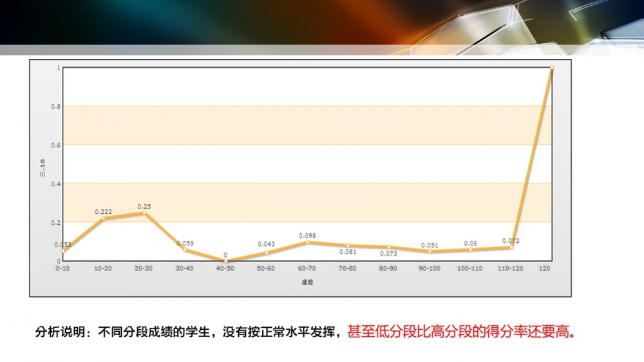Select the 0.222 data point marker

coord(103,218)
